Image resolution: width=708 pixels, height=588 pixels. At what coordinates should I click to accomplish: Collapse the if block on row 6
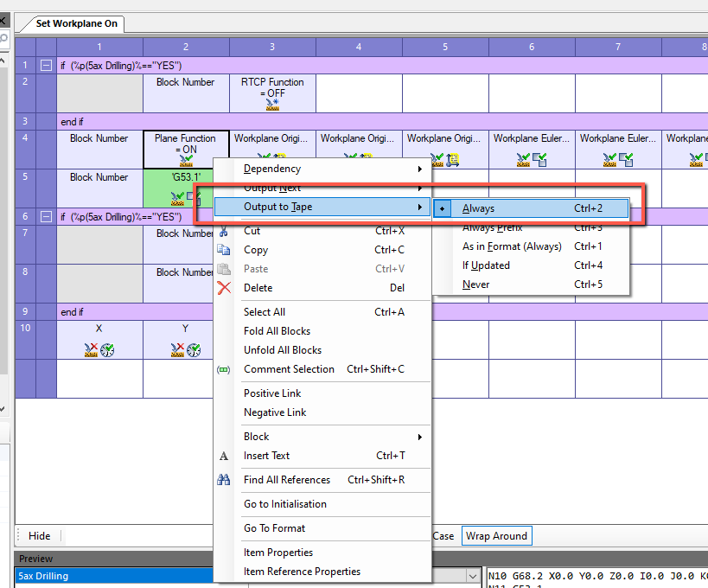click(46, 217)
